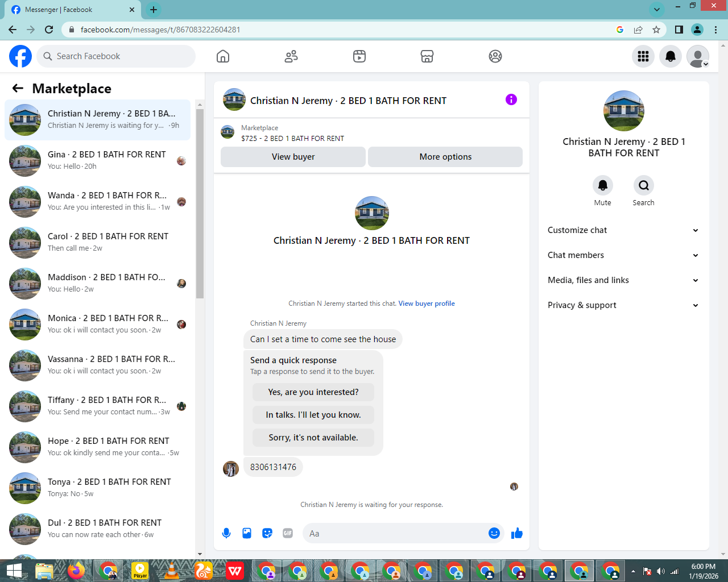The image size is (728, 582).
Task: Click More options button
Action: [445, 157]
